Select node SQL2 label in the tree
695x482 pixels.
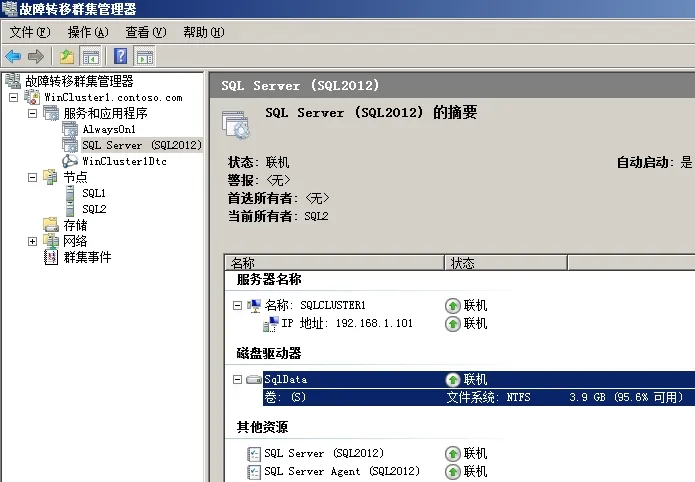click(94, 209)
